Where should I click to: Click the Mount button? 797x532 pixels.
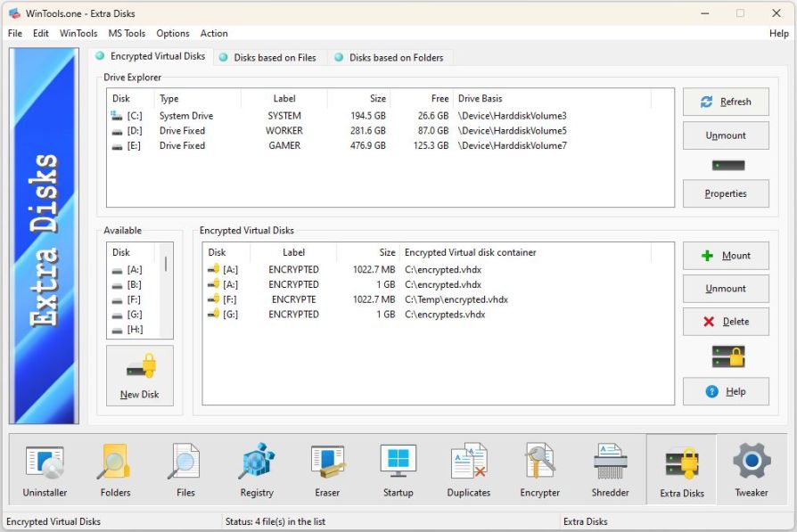coord(726,256)
